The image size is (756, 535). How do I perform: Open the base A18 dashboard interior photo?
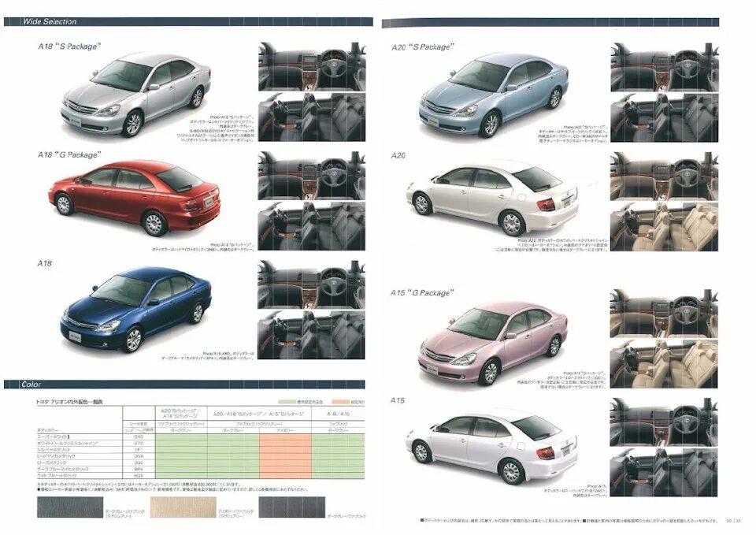point(312,284)
